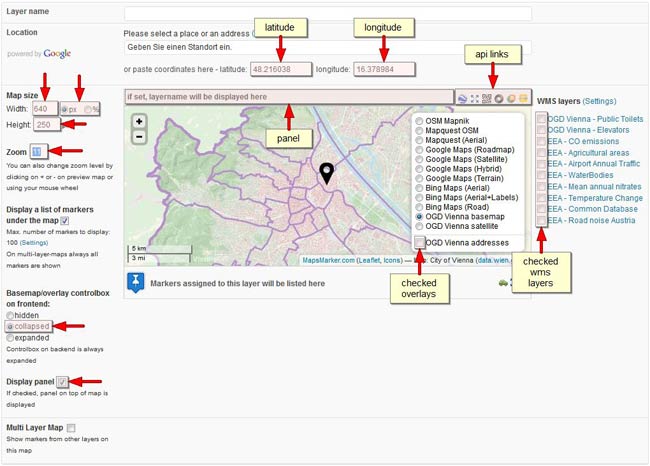Open the KML api link icon
The image size is (650, 466).
(462, 98)
